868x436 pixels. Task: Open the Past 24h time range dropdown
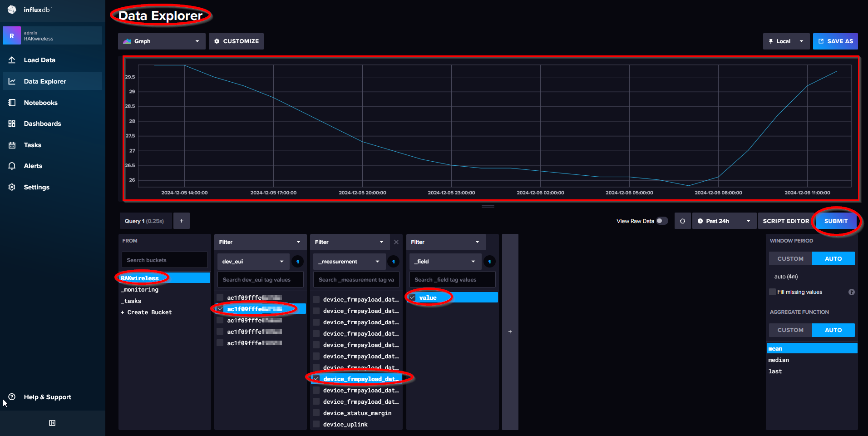click(724, 221)
